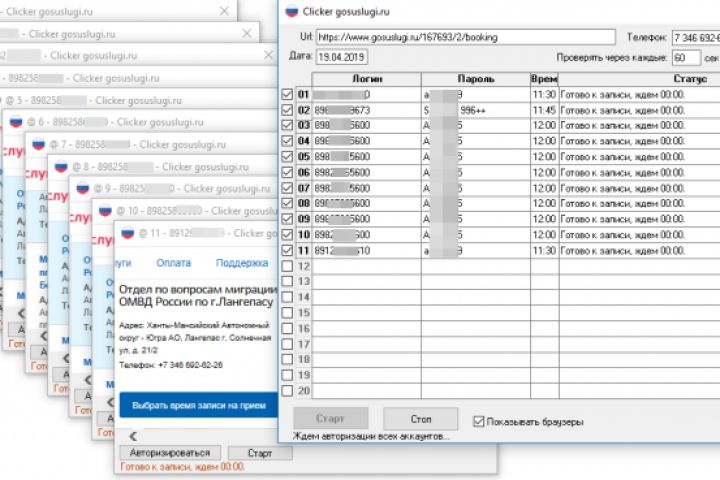Click 'Выбрать время записи на прием' button
The height and width of the screenshot is (480, 720).
(x=199, y=405)
